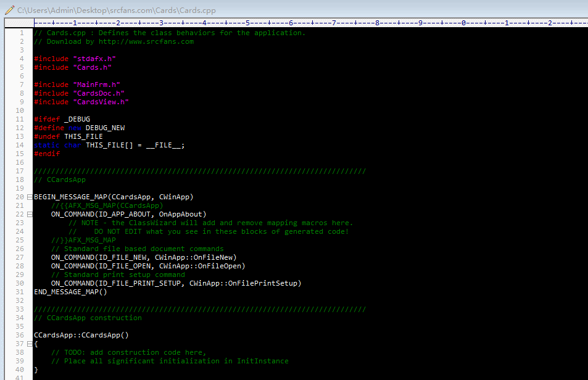
Task: Click the '#define new DEBUG_NEW' line
Action: [x=79, y=128]
